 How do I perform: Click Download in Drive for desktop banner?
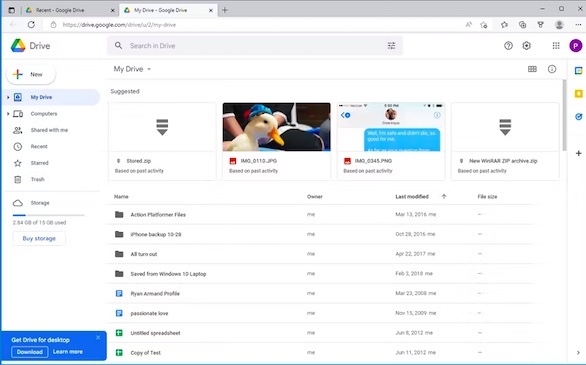[30, 352]
